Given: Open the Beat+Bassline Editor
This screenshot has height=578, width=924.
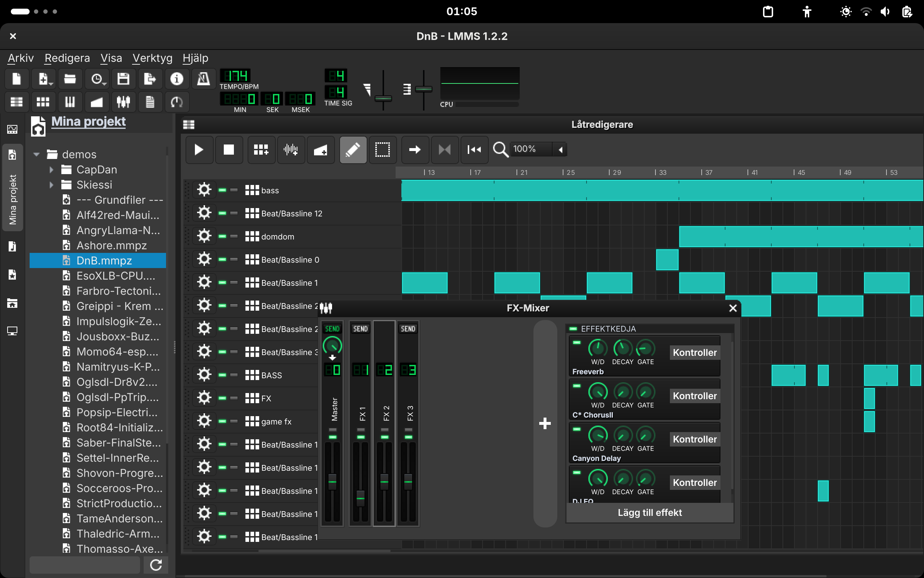Looking at the screenshot, I should point(43,102).
